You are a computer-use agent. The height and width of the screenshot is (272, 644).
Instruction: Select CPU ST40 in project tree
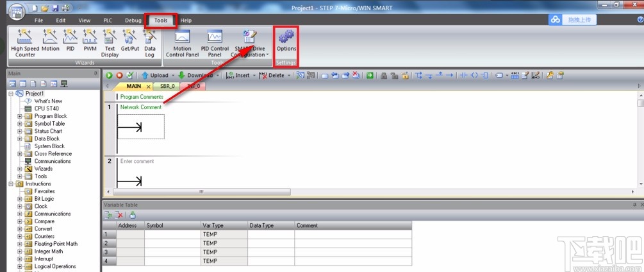click(46, 108)
